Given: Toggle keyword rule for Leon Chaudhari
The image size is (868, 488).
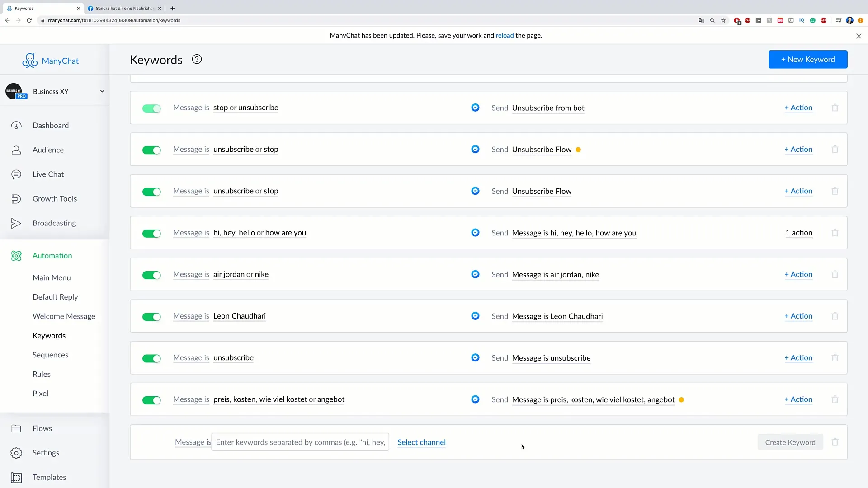Looking at the screenshot, I should (151, 316).
